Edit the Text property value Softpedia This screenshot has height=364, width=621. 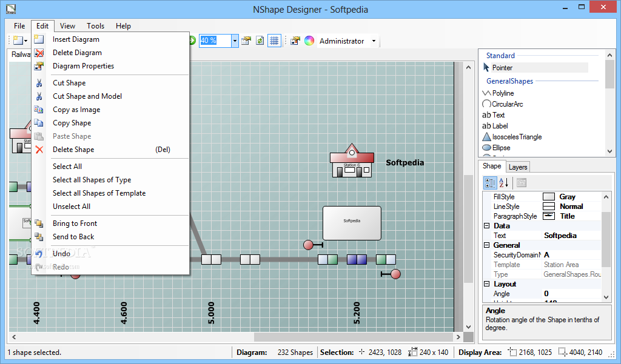[571, 236]
